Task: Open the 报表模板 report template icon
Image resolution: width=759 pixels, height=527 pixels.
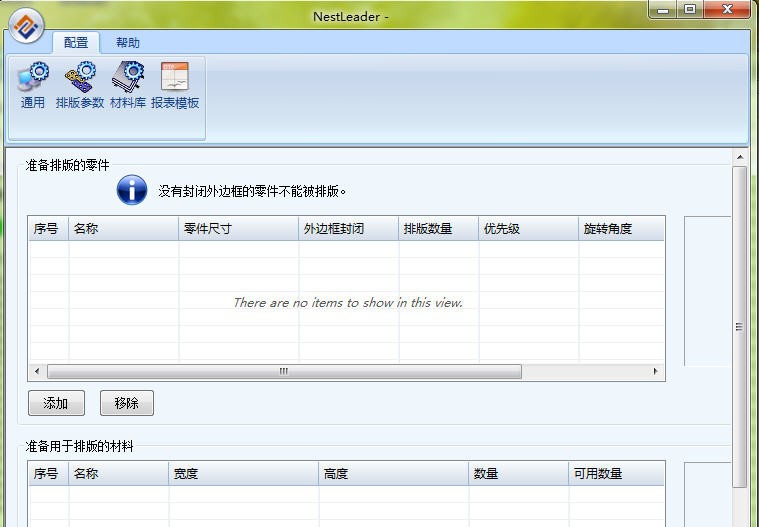Action: point(175,85)
